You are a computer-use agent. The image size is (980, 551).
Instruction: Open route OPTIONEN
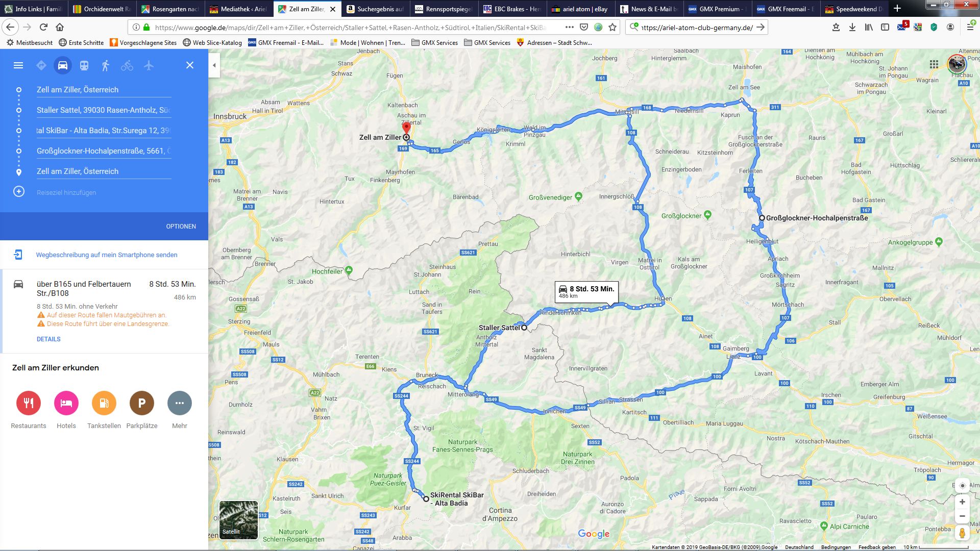click(181, 227)
